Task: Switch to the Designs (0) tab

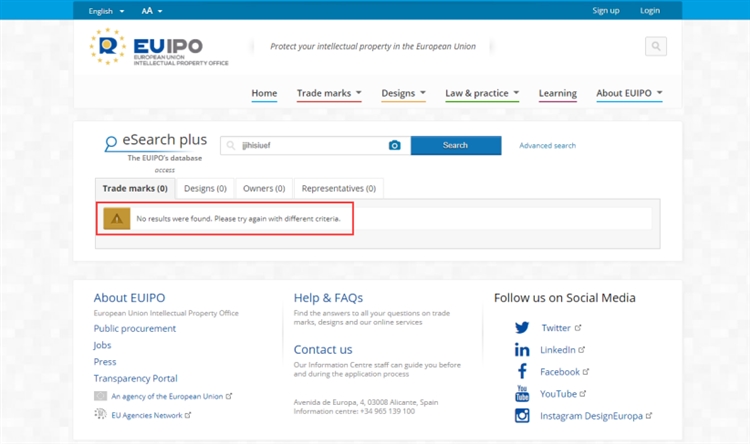Action: (x=205, y=189)
